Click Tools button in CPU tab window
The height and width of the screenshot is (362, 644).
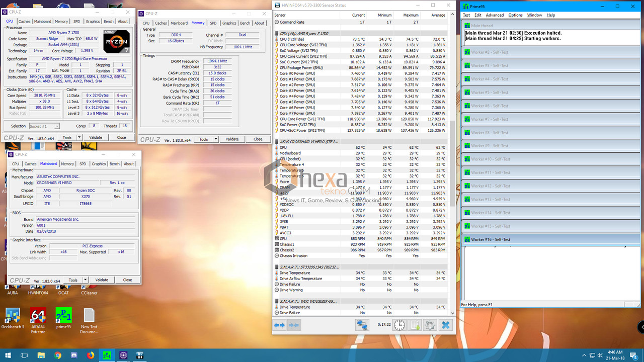pos(67,137)
